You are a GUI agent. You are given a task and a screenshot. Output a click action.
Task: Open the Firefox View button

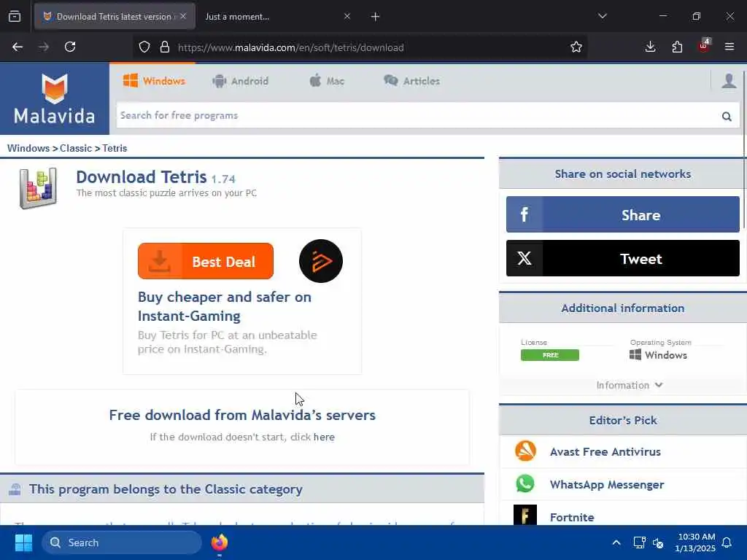click(x=15, y=17)
